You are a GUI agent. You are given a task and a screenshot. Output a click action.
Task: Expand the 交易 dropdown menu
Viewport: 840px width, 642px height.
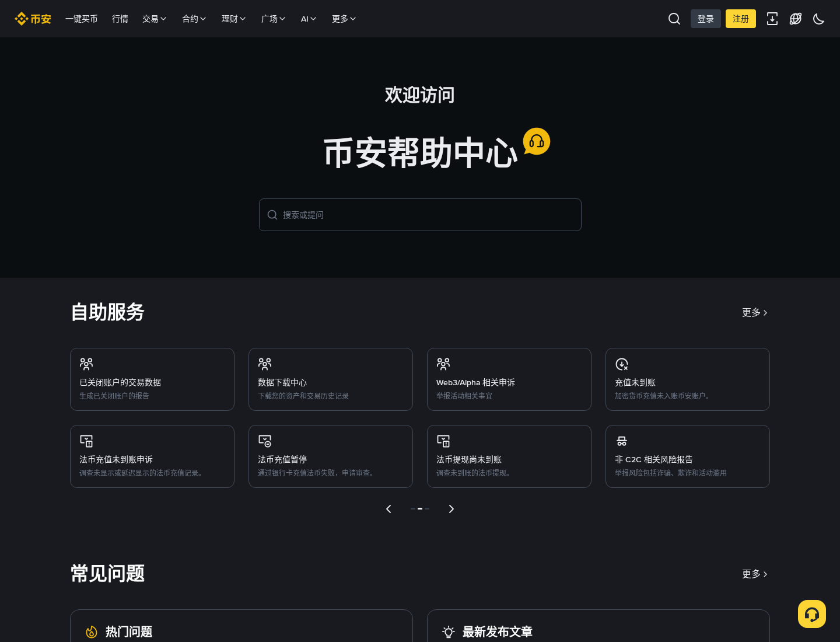[x=154, y=19]
